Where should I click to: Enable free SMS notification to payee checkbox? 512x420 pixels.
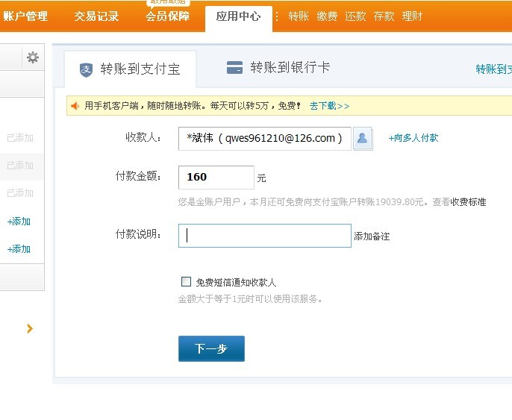coord(186,281)
